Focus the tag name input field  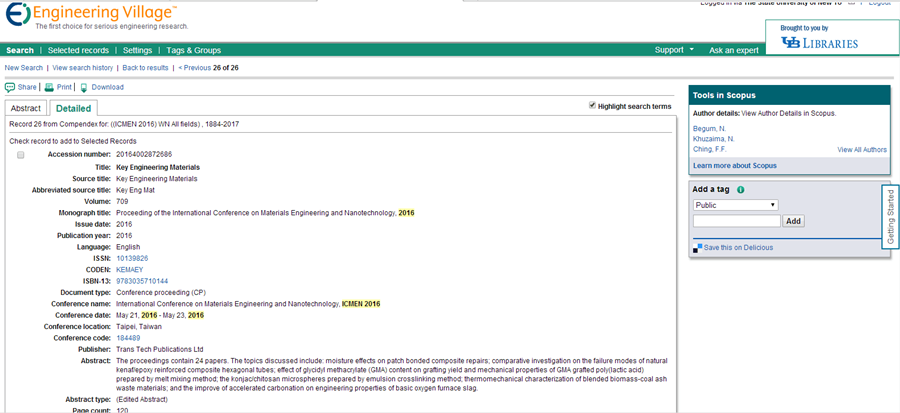tap(736, 221)
